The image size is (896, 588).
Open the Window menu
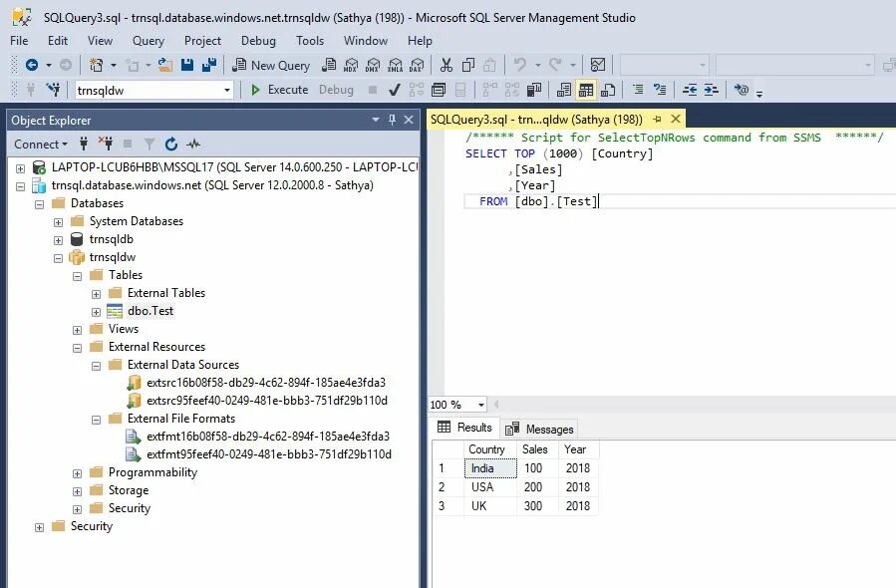pos(366,41)
